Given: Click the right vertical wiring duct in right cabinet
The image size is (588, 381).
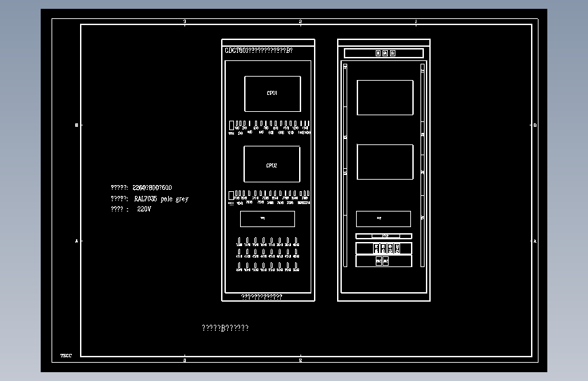Looking at the screenshot, I should [x=423, y=165].
